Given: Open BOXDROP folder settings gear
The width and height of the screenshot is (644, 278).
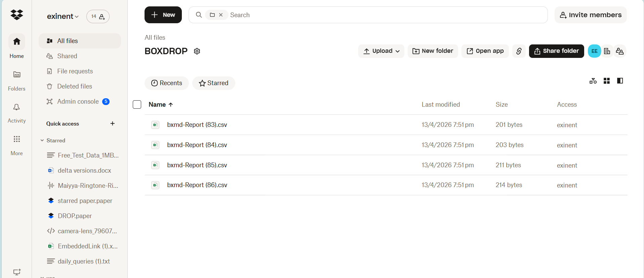Looking at the screenshot, I should [x=197, y=51].
